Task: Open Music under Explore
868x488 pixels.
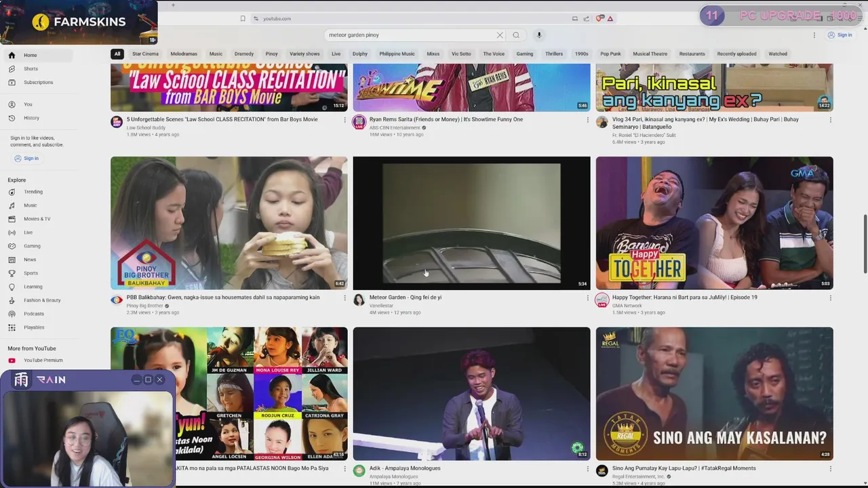Action: [37, 205]
